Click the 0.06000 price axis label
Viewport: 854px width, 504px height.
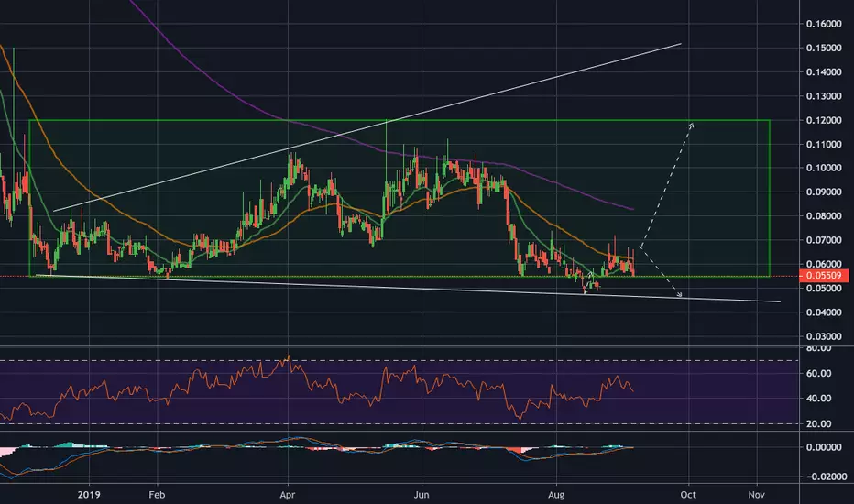coord(824,264)
